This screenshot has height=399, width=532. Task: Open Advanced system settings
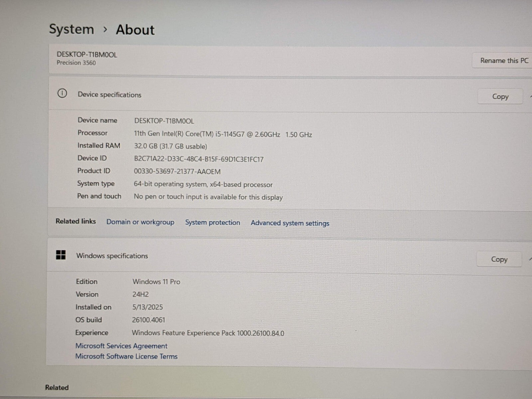coord(290,223)
